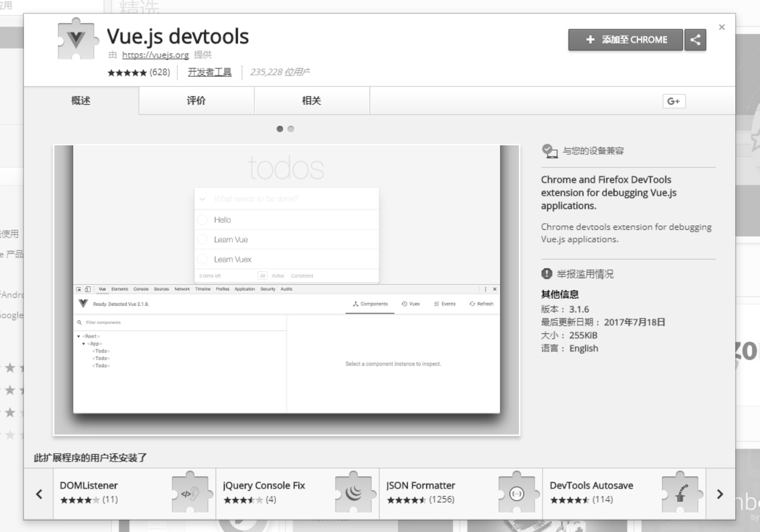Click the JSON Formatter (1256) rating
Screen dimensions: 760x532
421,500
